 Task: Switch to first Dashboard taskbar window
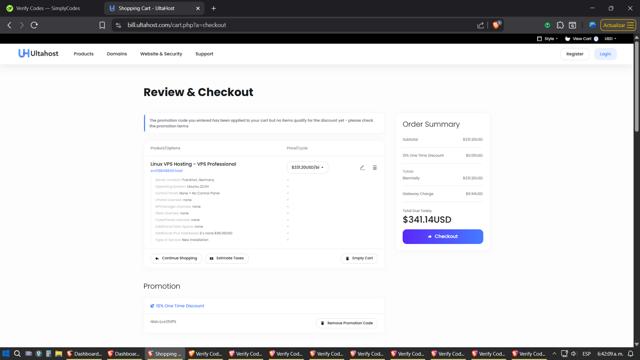coord(84,354)
